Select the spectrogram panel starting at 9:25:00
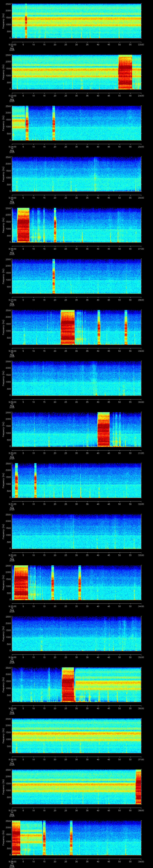This screenshot has height=868, width=153. coord(76,174)
